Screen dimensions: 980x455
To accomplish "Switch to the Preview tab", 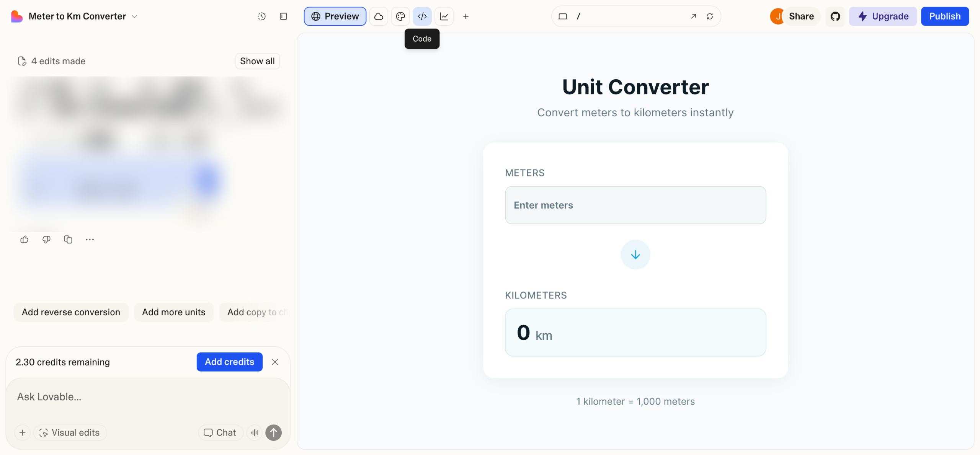I will 335,16.
